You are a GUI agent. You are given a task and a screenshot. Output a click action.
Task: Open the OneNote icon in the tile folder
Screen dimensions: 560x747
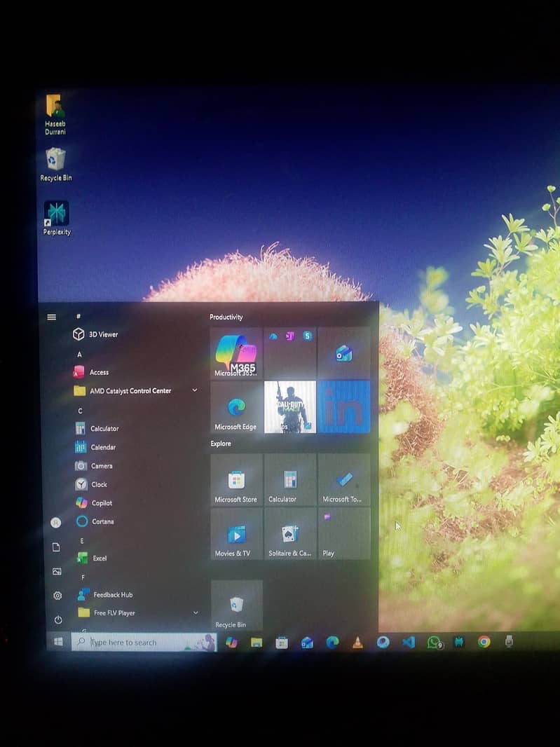(x=289, y=336)
